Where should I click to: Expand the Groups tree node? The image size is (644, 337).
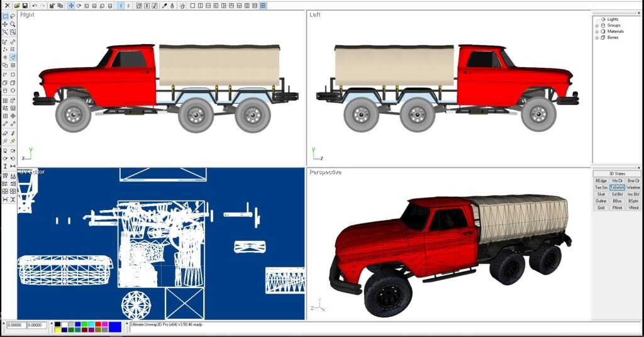click(x=597, y=25)
